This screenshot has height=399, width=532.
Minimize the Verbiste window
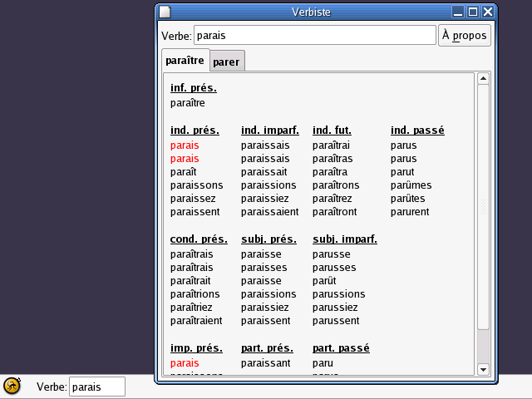point(458,12)
